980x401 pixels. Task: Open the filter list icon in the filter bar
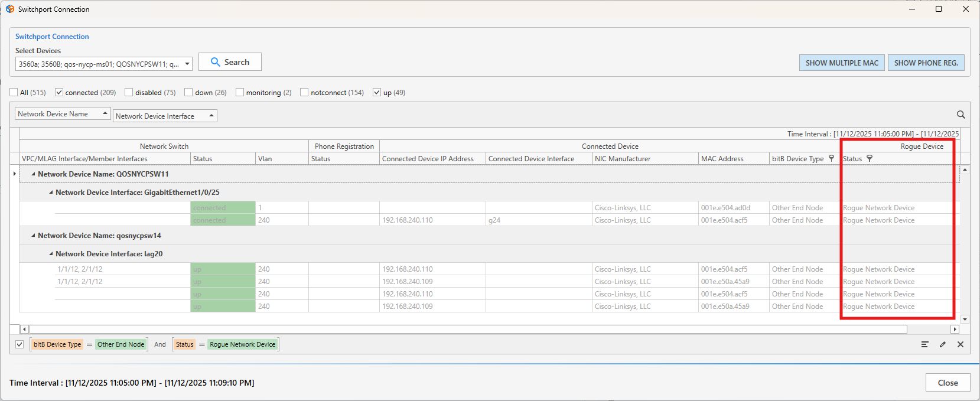925,344
